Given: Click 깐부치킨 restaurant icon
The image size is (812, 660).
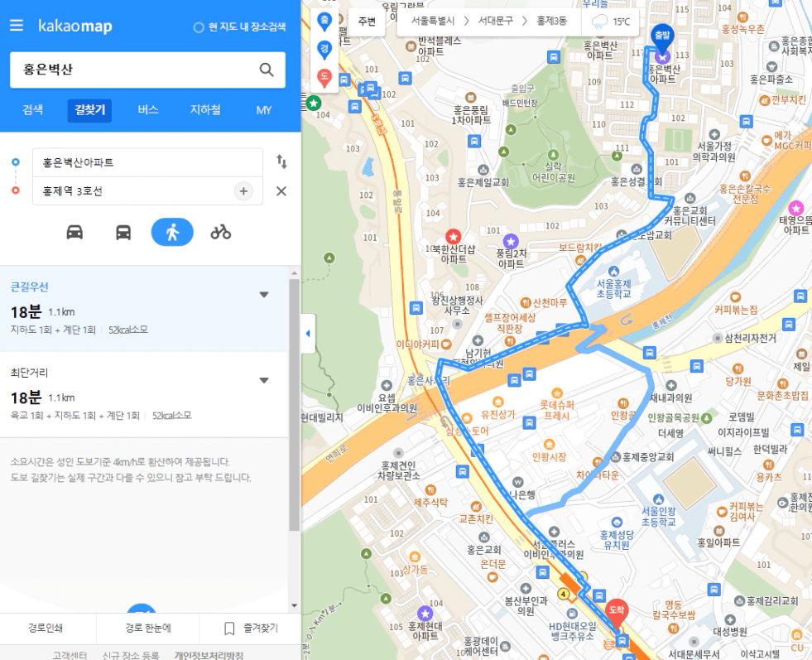Looking at the screenshot, I should point(765,100).
